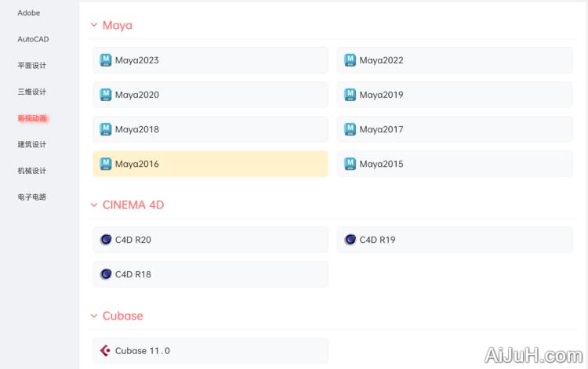The width and height of the screenshot is (588, 369).
Task: Click the Maya2015 entry card
Action: point(455,164)
